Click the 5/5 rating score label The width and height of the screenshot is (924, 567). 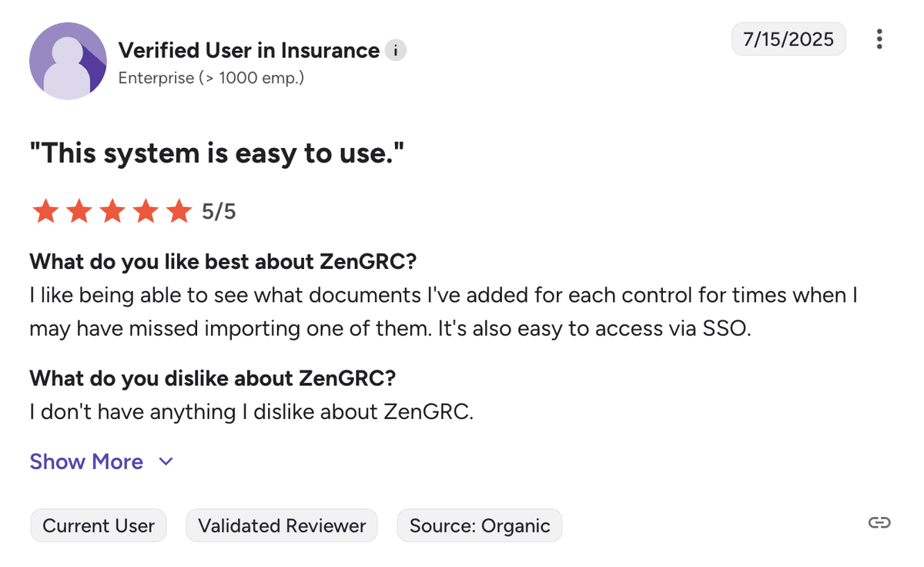coord(218,210)
